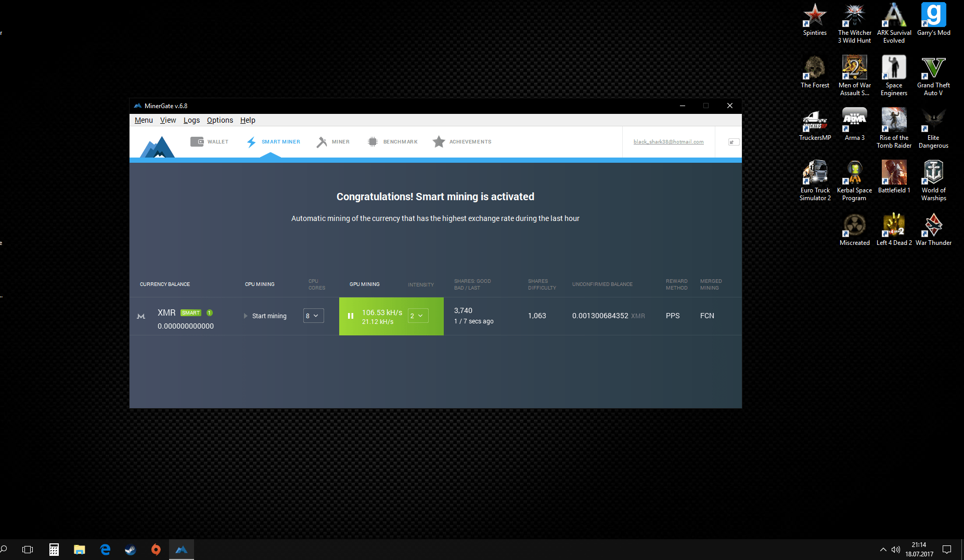
Task: Open the Options menu
Action: click(220, 120)
